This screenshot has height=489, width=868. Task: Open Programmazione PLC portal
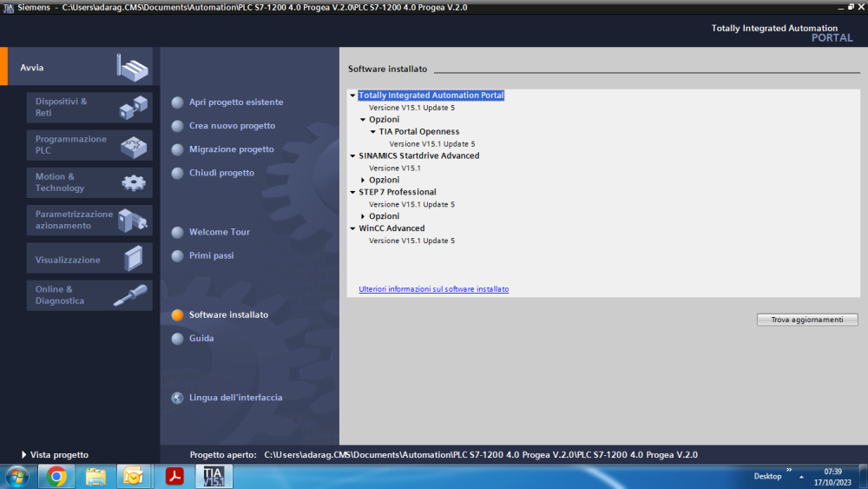click(89, 144)
